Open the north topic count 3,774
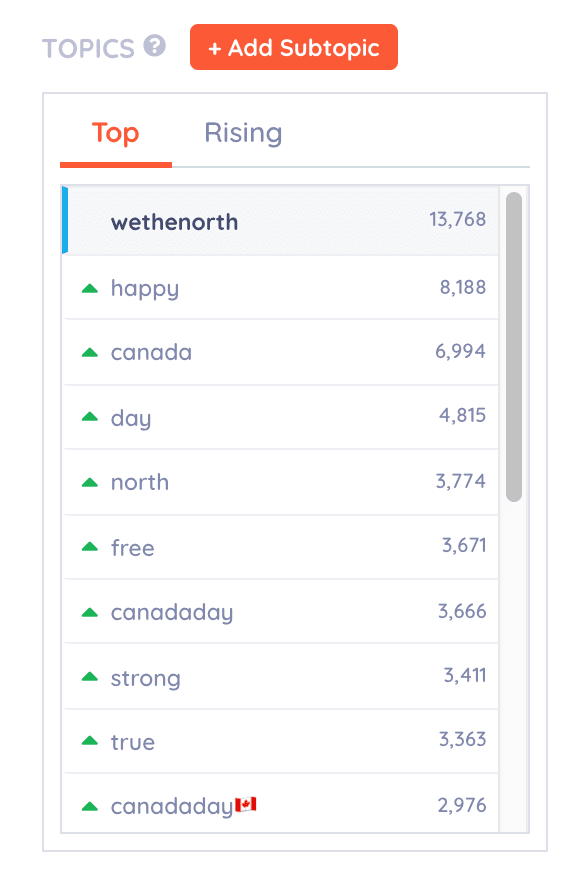The height and width of the screenshot is (880, 568). (461, 482)
